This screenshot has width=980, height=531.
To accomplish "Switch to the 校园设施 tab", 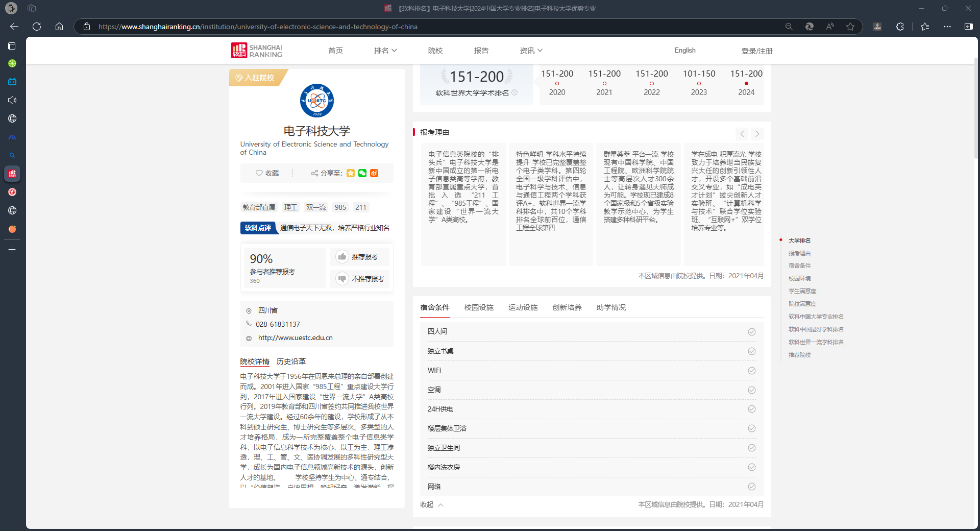I will [479, 307].
